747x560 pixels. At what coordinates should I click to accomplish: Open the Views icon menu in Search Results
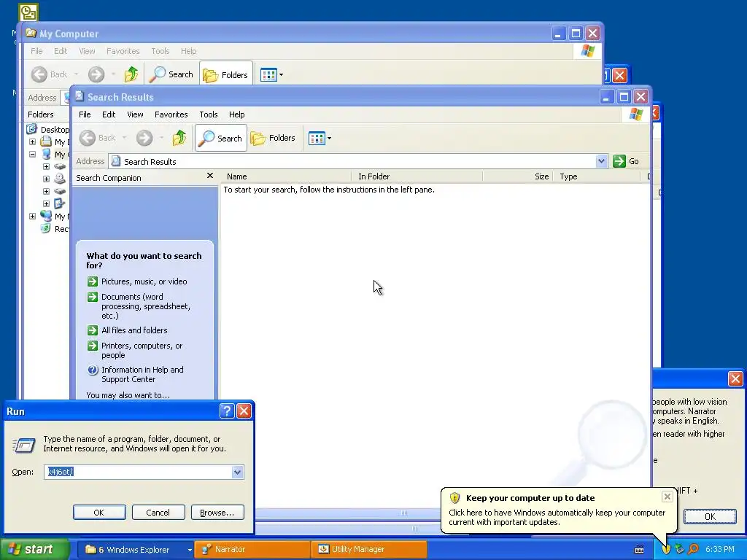tap(320, 139)
